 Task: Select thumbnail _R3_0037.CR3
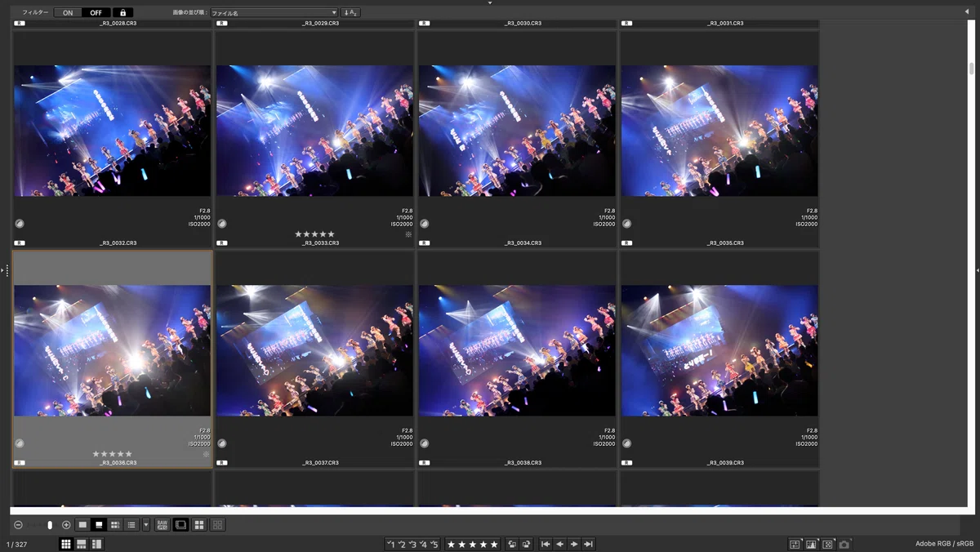[x=314, y=359]
